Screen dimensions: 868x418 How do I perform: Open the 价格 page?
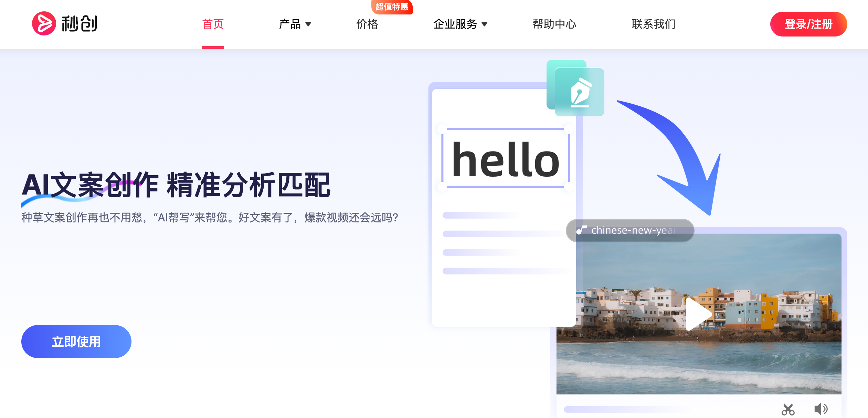[x=367, y=24]
